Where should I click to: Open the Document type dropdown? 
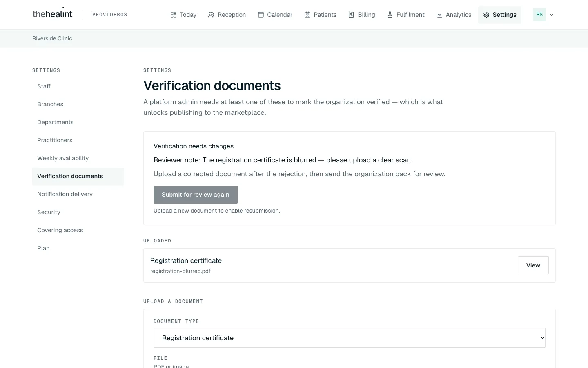tap(350, 338)
